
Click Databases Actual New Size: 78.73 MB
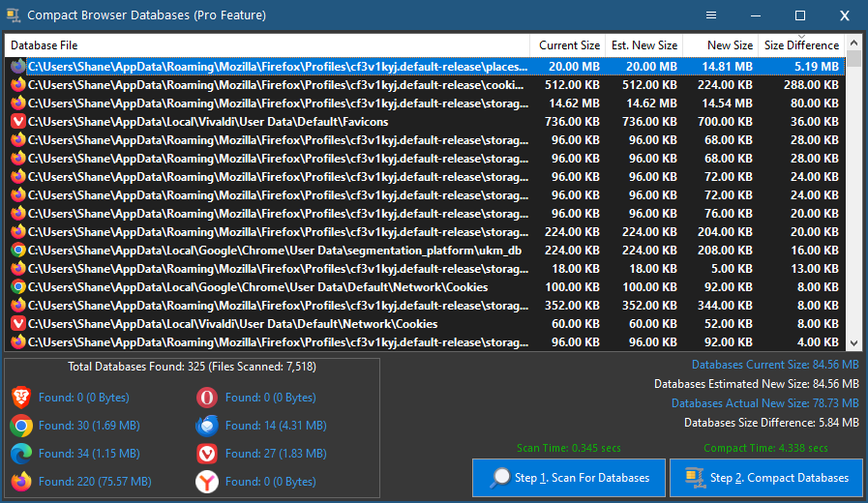click(765, 403)
